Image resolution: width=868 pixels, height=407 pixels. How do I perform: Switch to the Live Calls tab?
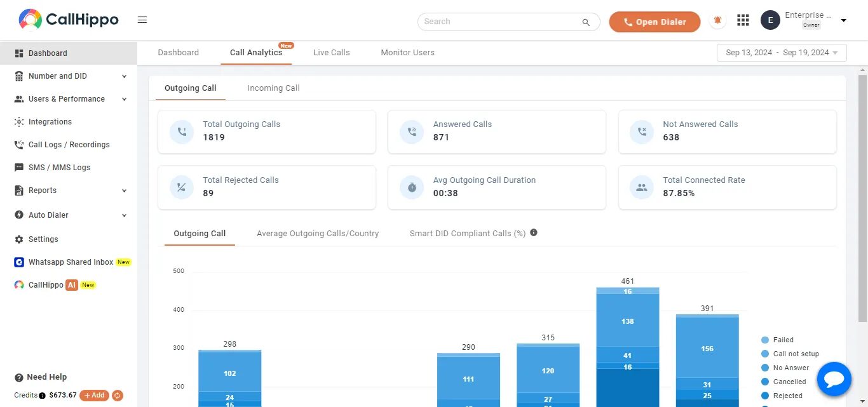coord(331,53)
